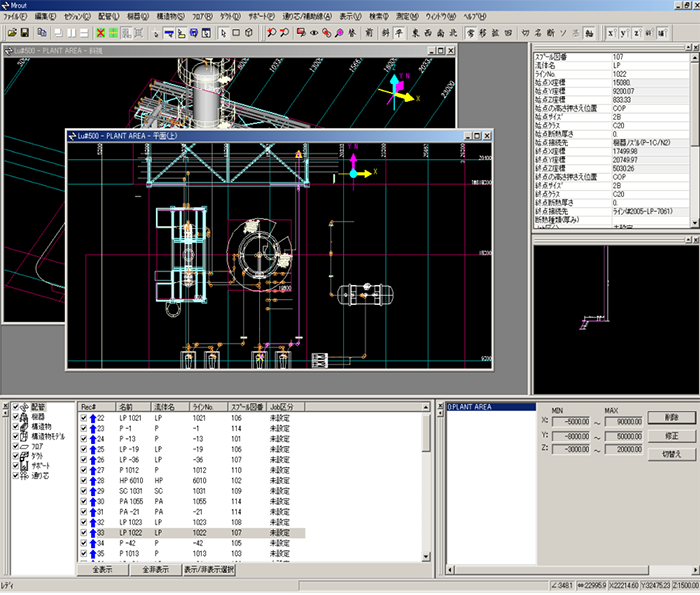Click the 切替え button

coord(670,453)
